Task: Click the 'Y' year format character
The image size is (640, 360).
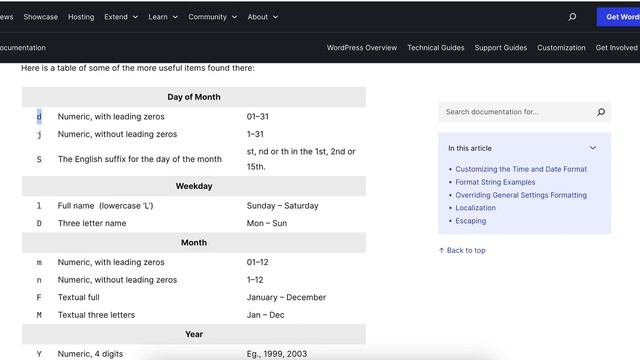Action: click(x=39, y=354)
